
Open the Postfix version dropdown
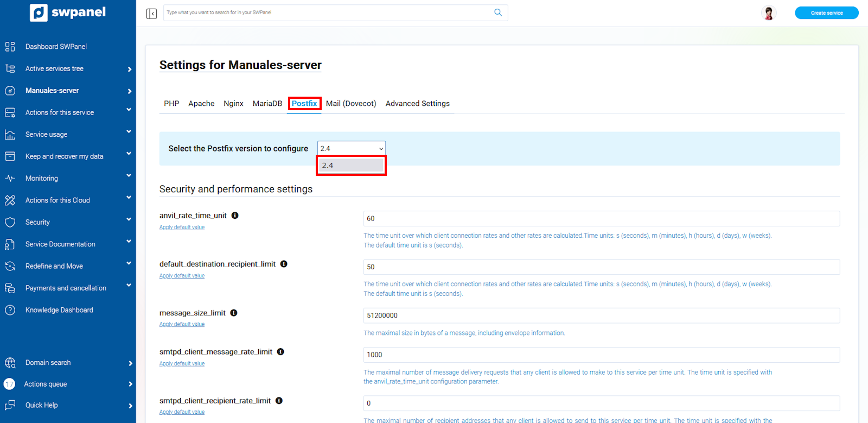point(351,148)
